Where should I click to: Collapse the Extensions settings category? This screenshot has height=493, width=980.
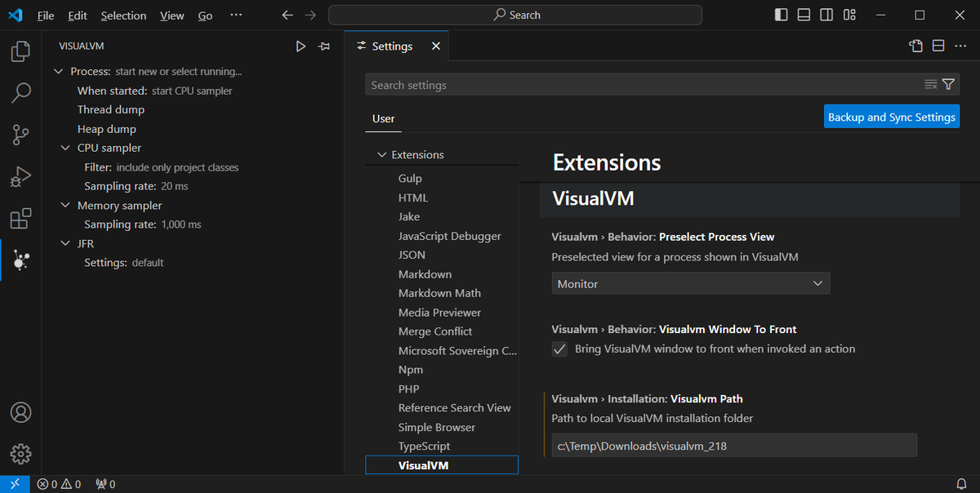[381, 154]
